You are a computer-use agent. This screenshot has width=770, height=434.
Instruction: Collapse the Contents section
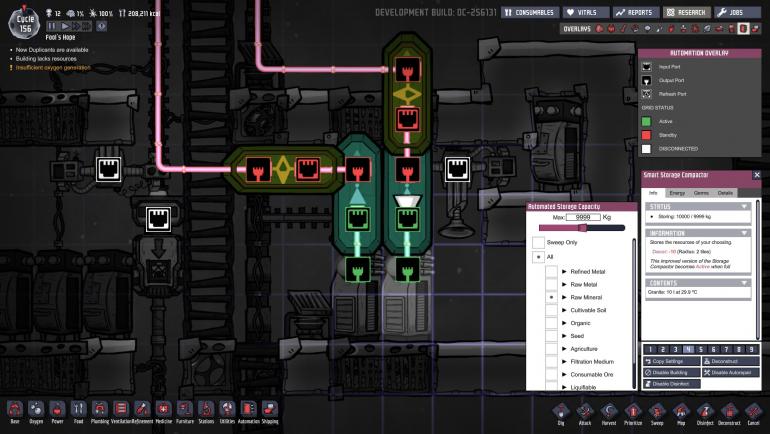pos(744,283)
